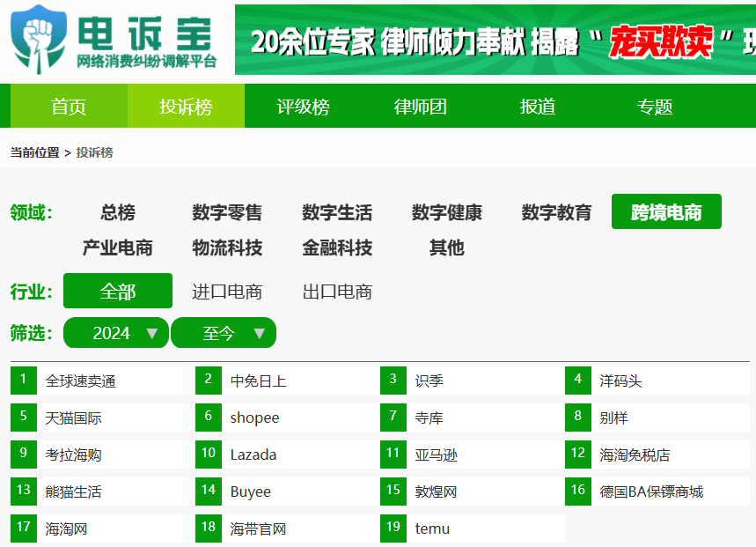The image size is (756, 547).
Task: Open rank 14 Buyee
Action: point(286,492)
